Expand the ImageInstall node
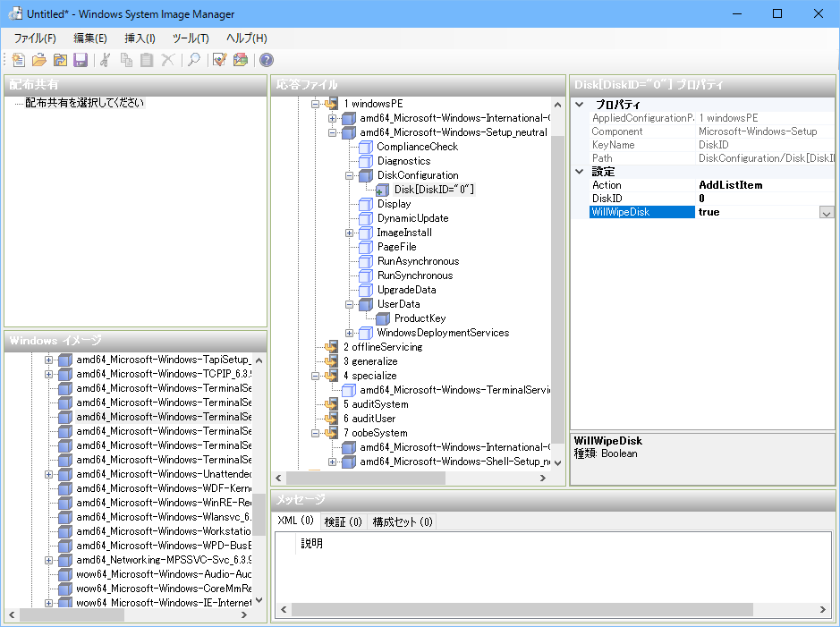 click(349, 233)
